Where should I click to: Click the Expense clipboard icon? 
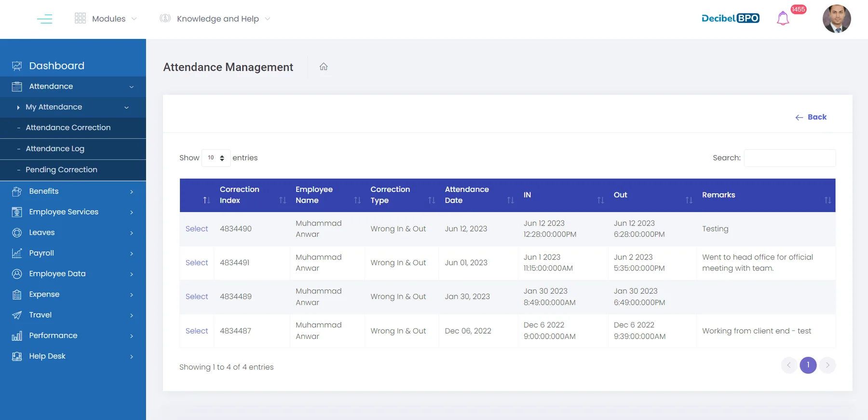tap(17, 295)
